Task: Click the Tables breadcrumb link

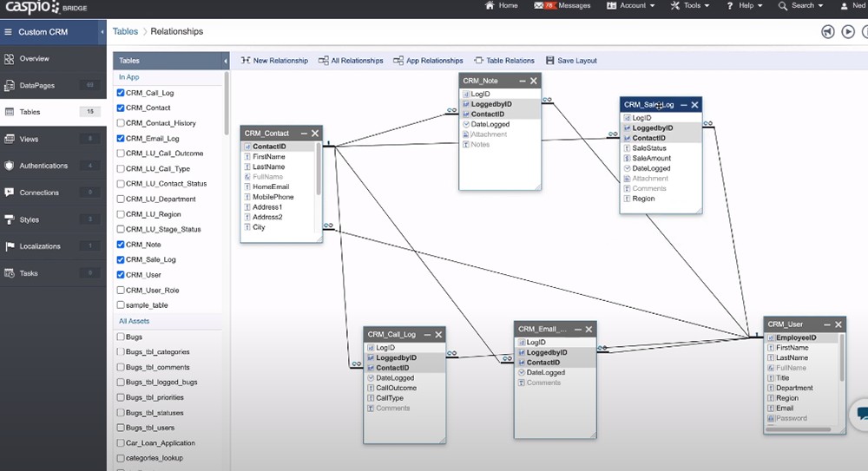Action: point(125,32)
